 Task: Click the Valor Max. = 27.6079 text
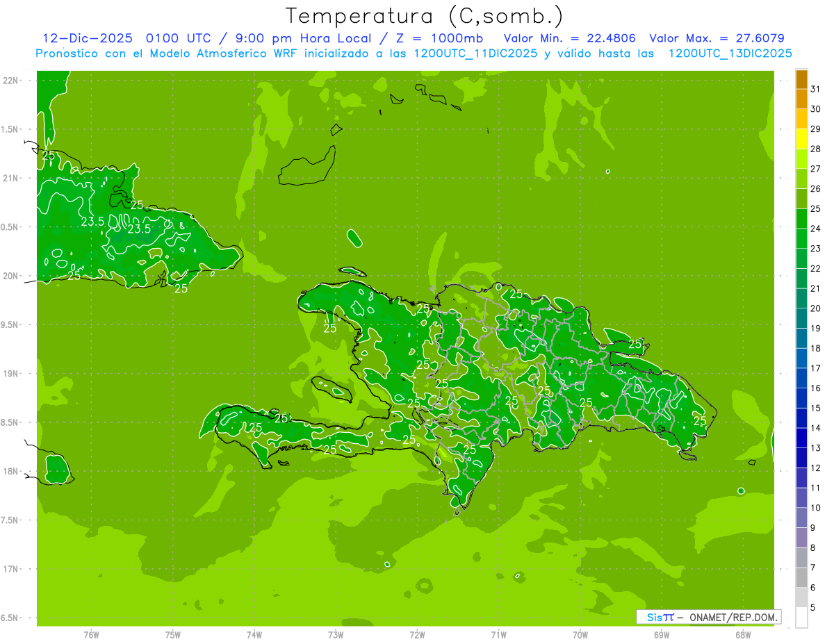tap(717, 38)
